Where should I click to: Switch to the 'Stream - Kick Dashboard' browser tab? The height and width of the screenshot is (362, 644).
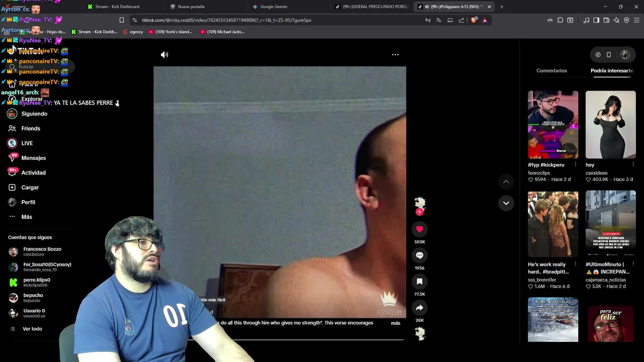point(117,7)
